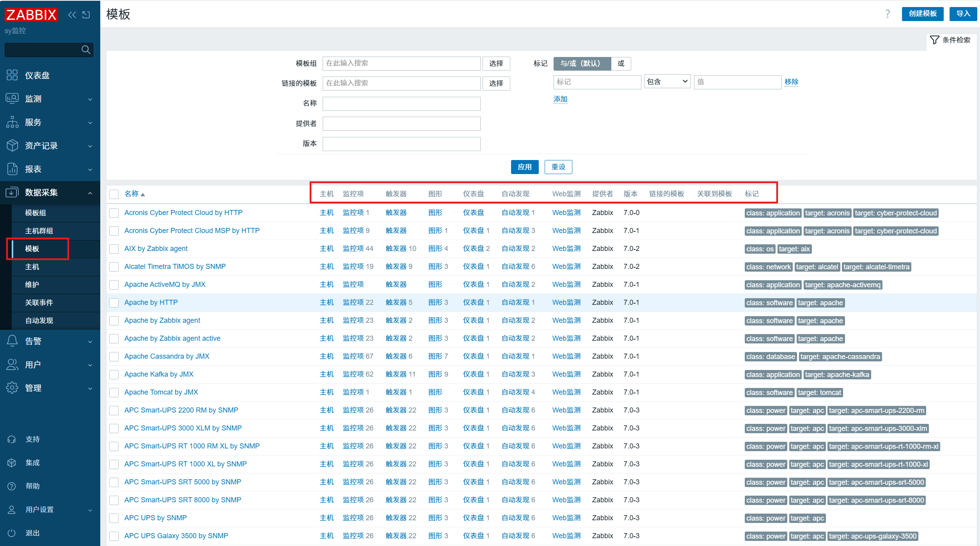Click the help question mark icon
The width and height of the screenshot is (980, 546).
pos(888,14)
